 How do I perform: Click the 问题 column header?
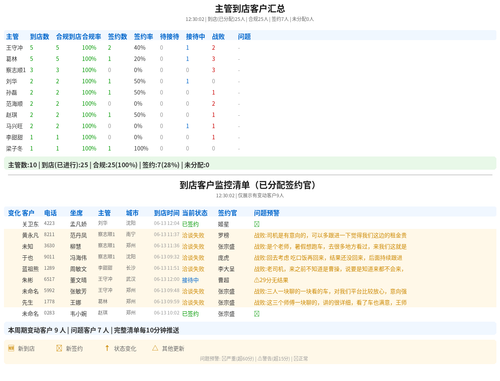point(244,37)
